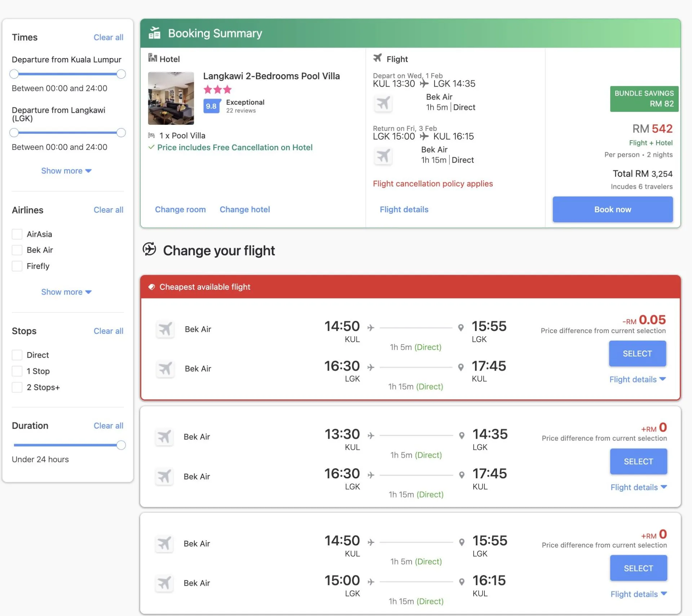Click Bek Air logo on 14:50 cheapest flight
This screenshot has width=692, height=616.
click(165, 329)
